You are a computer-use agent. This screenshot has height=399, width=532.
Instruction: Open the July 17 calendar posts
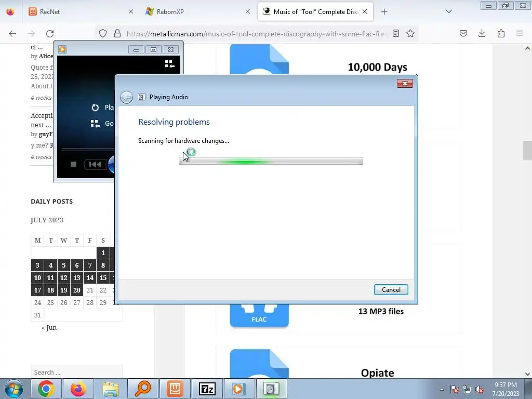point(37,290)
